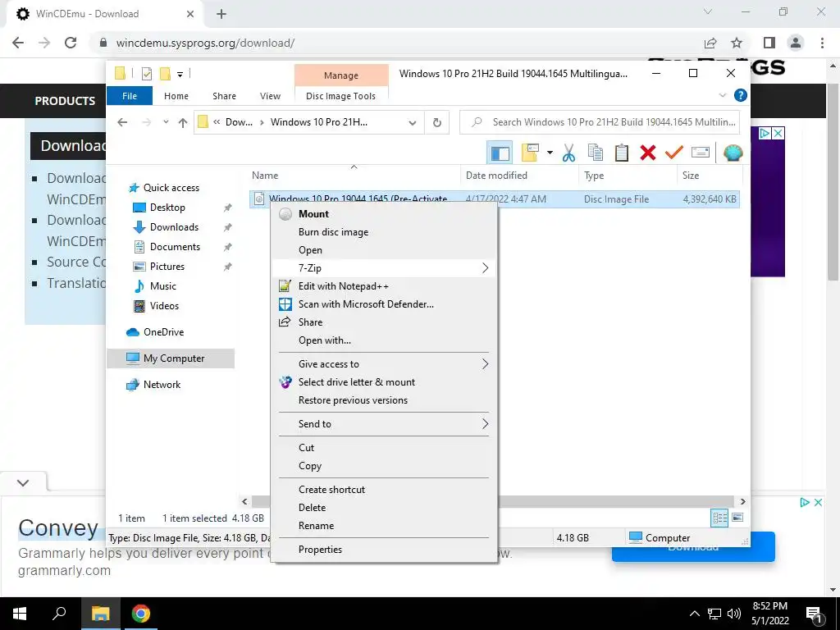
Task: Open recent locations dropdown arrow
Action: pos(166,122)
